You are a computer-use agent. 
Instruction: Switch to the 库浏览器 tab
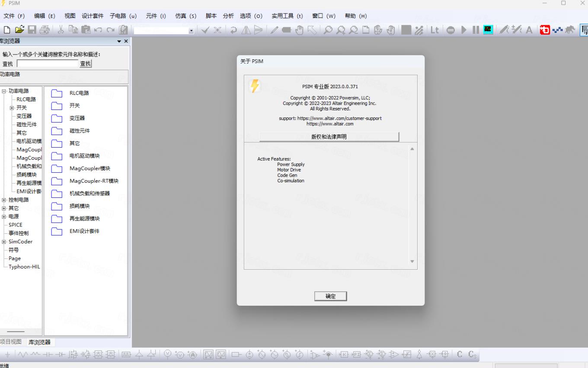pos(39,342)
